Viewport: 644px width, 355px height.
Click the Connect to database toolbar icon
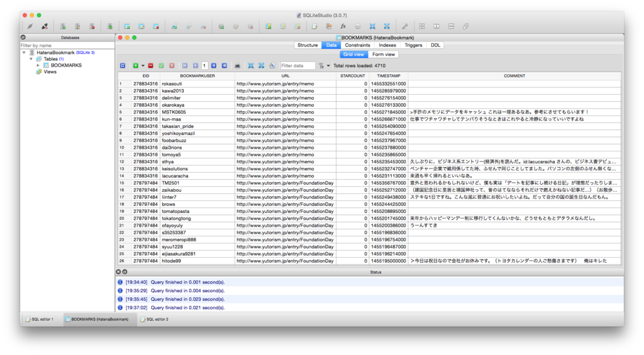click(x=30, y=26)
